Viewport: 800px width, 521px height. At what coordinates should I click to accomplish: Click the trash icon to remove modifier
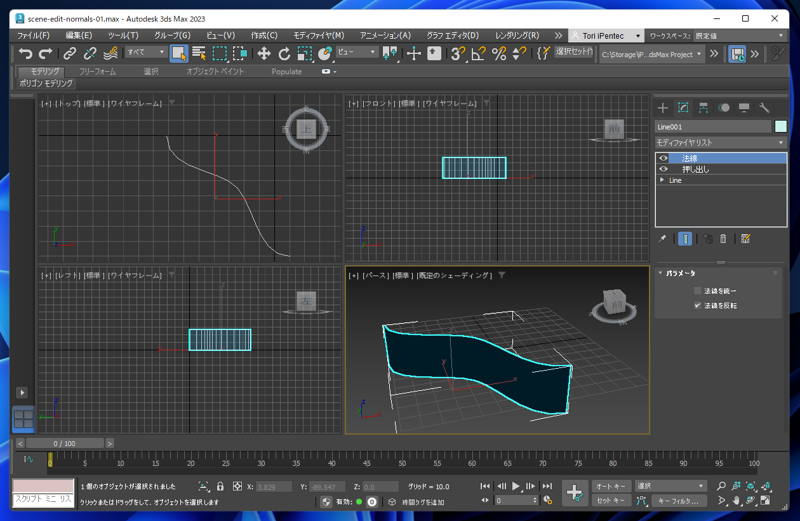point(723,239)
